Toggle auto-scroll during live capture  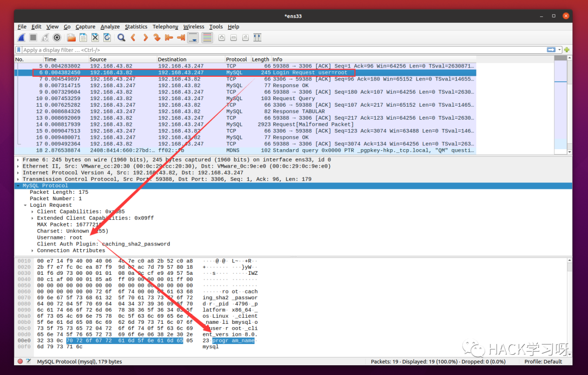193,38
